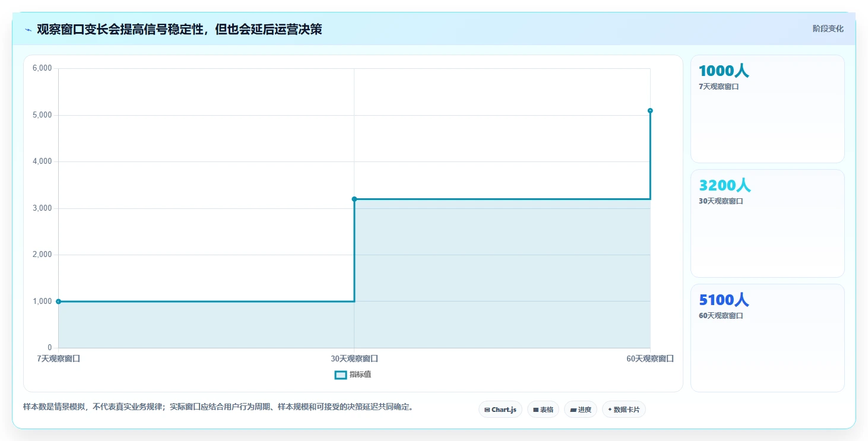Click the 阶段变化 label in header

828,29
